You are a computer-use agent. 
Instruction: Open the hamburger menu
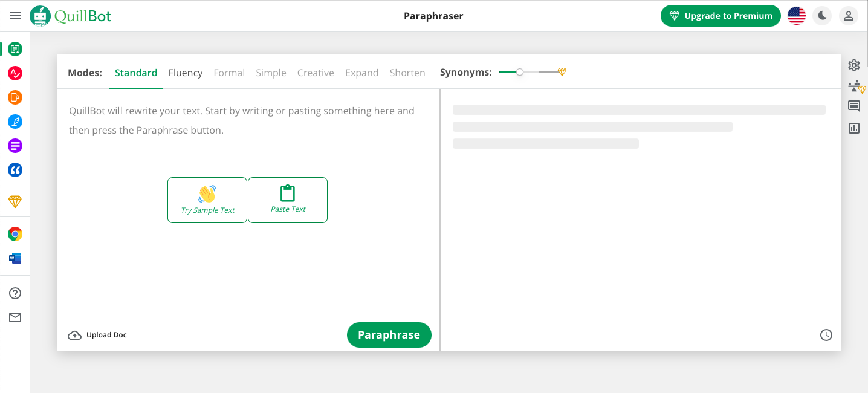[15, 16]
